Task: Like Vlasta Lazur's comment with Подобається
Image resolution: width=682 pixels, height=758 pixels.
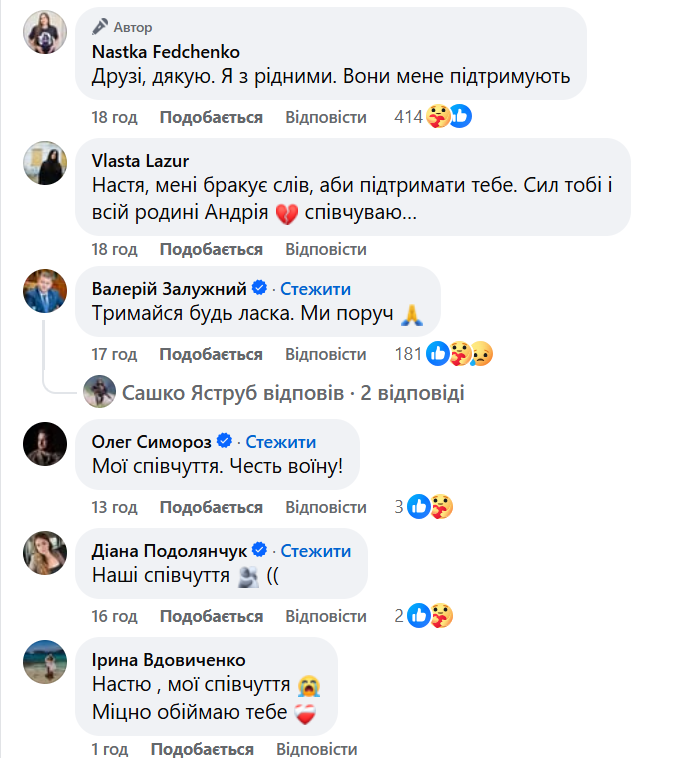Action: tap(211, 249)
